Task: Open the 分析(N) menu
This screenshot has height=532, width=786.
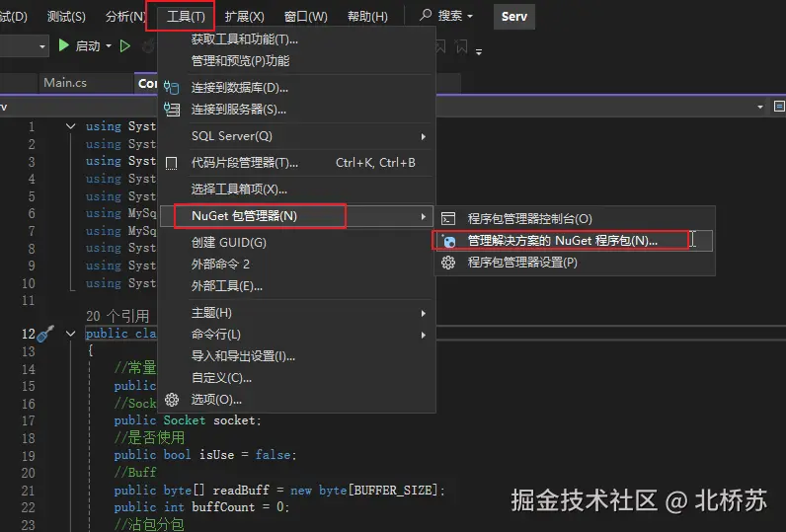Action: click(x=124, y=17)
